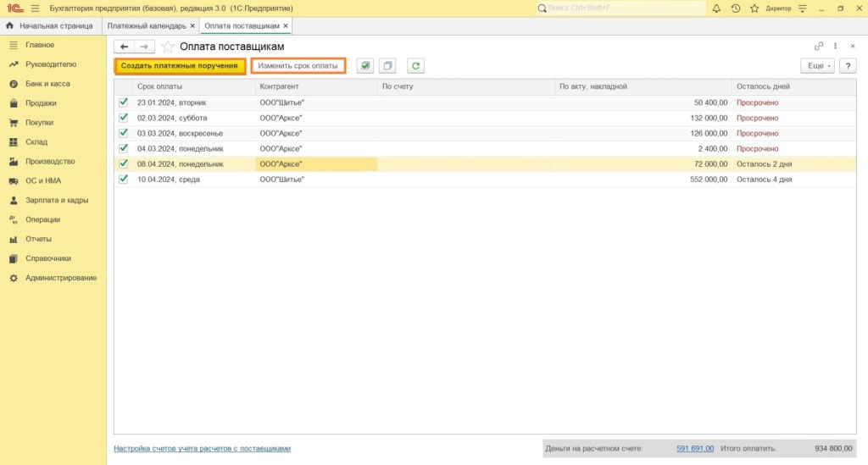
Task: Uncheck the 23.01.2024 вторник payment row
Action: [124, 102]
